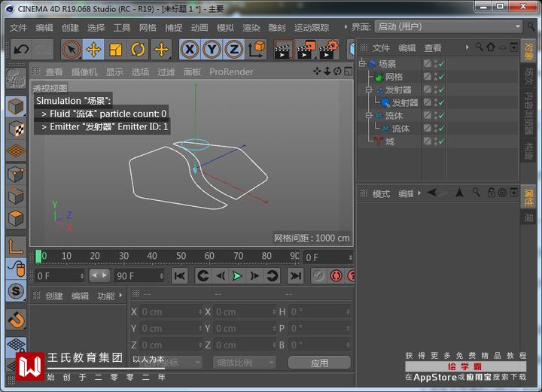
Task: Click the preview range slider bar
Action: tap(99, 275)
